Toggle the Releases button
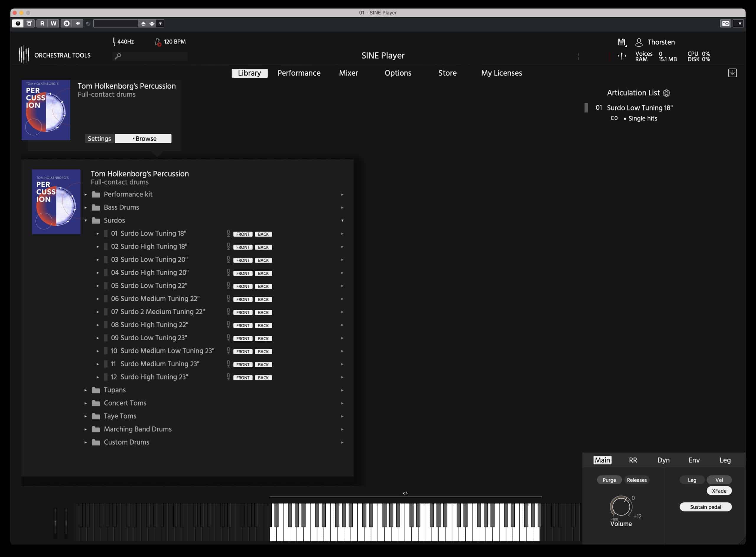The image size is (756, 557). 637,480
